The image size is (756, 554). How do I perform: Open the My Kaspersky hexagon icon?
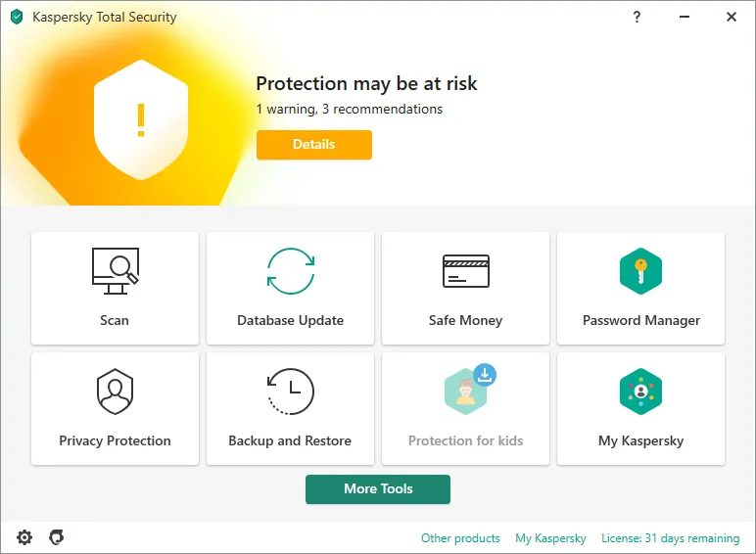[x=641, y=392]
